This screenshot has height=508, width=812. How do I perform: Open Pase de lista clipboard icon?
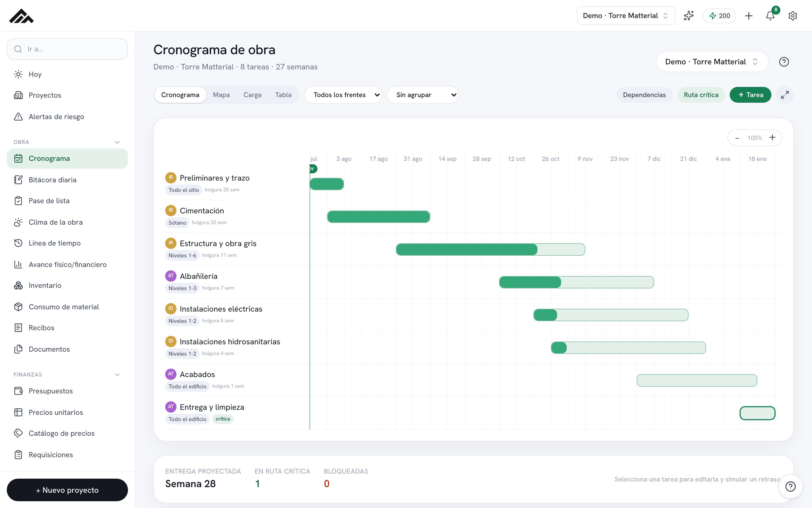click(x=18, y=201)
